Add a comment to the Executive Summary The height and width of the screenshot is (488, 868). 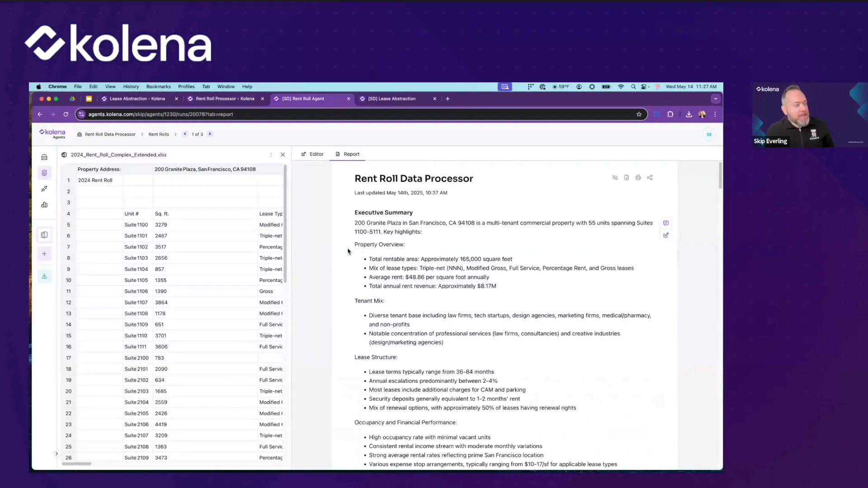[666, 223]
